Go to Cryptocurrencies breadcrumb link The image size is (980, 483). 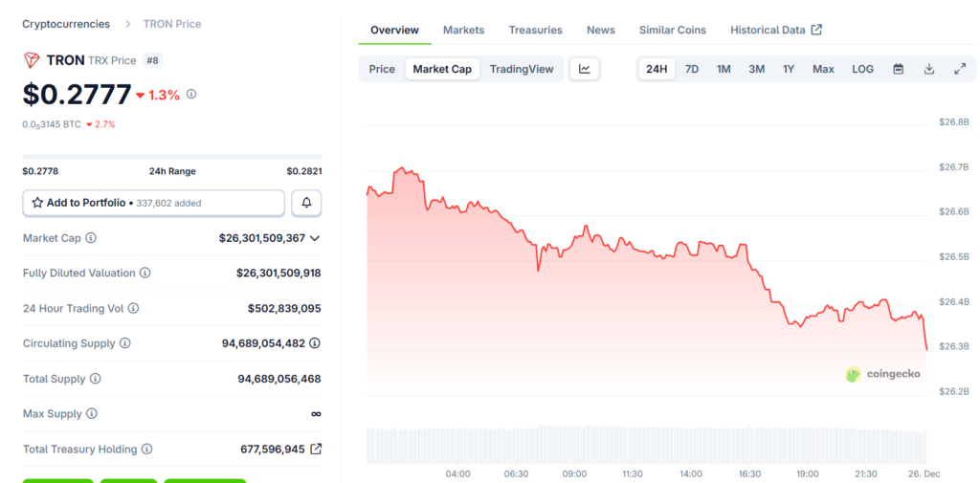click(x=66, y=24)
